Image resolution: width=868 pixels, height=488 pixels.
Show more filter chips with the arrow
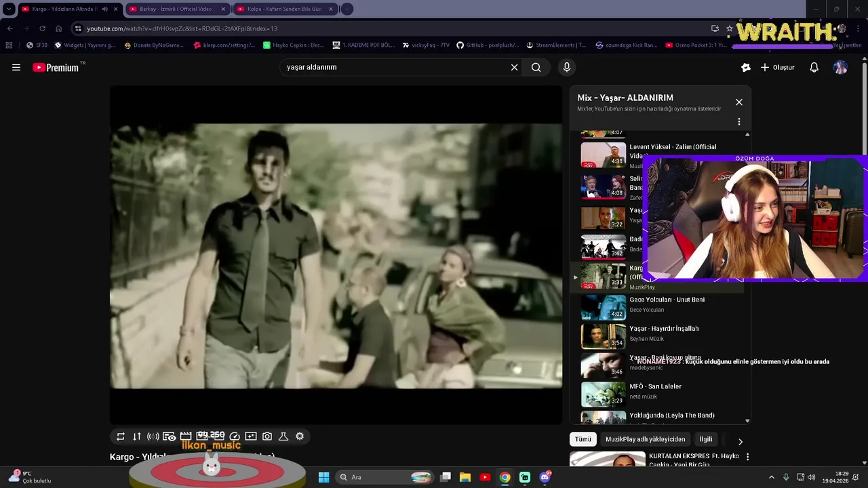(x=740, y=442)
